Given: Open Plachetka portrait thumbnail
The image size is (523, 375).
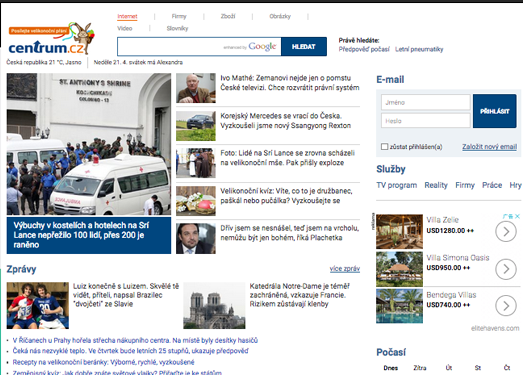Looking at the screenshot, I should (x=196, y=239).
